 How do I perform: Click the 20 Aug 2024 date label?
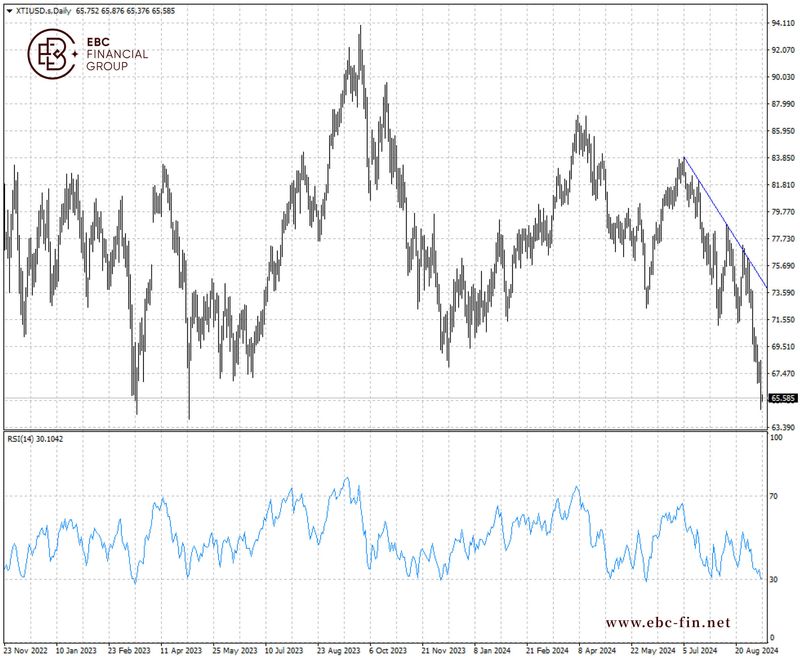[x=755, y=648]
